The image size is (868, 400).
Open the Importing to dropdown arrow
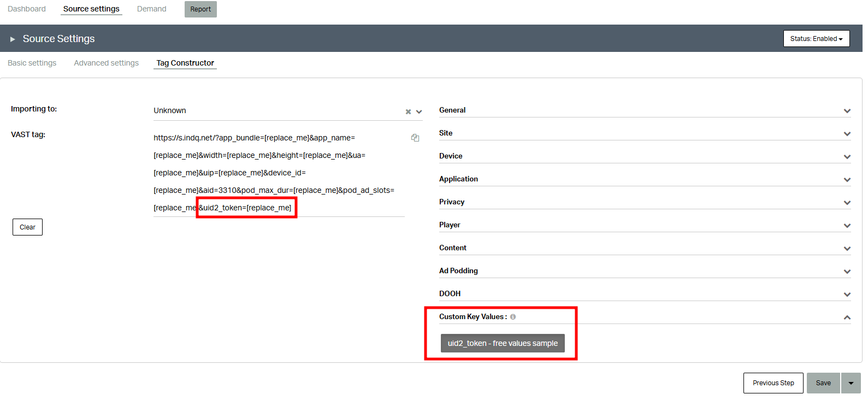419,111
